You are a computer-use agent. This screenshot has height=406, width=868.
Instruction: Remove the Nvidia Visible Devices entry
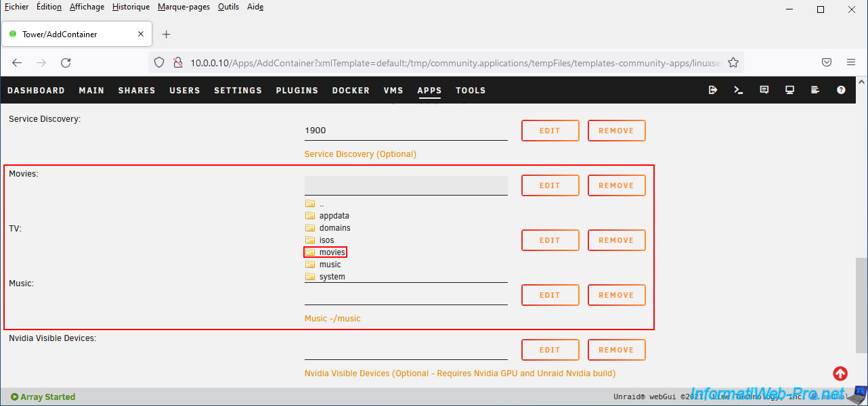[616, 350]
